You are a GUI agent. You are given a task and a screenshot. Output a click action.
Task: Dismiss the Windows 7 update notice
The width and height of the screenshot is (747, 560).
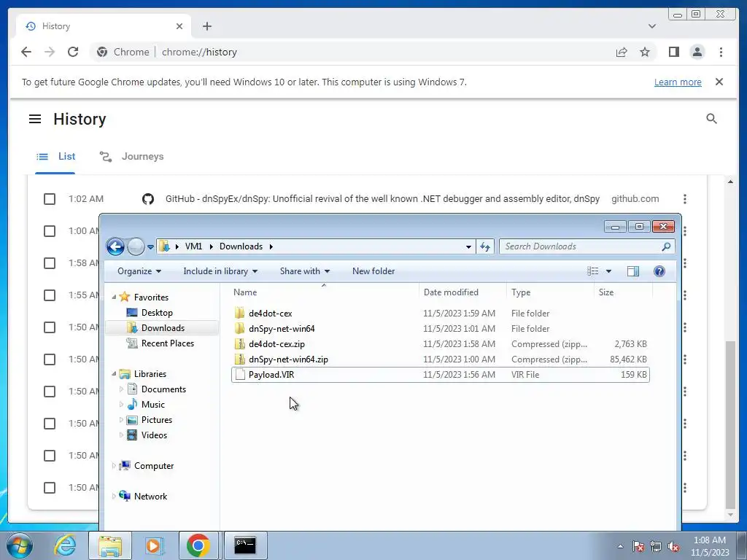click(719, 82)
